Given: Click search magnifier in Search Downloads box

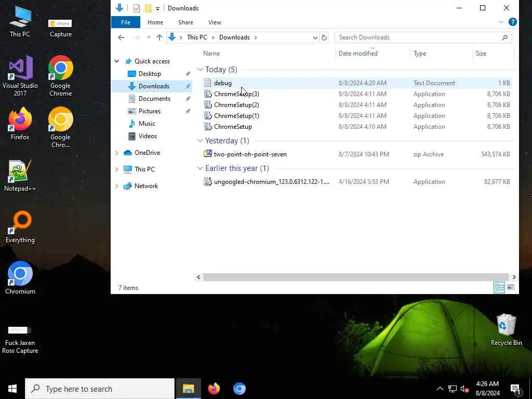Looking at the screenshot, I should click(504, 37).
